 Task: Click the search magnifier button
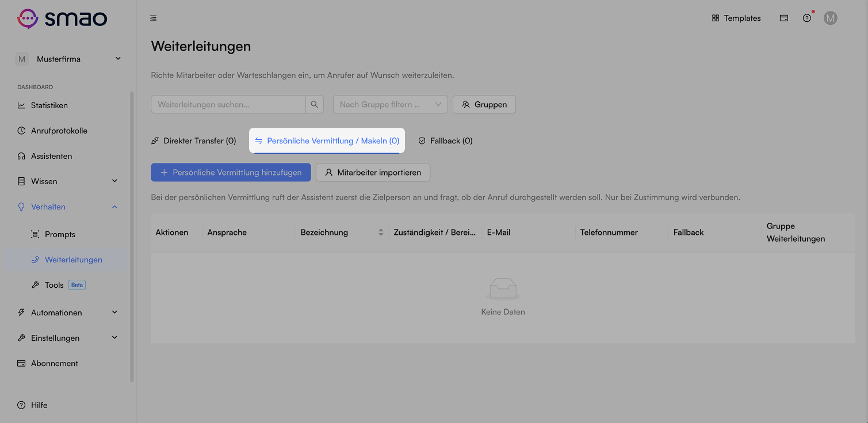[x=315, y=104]
